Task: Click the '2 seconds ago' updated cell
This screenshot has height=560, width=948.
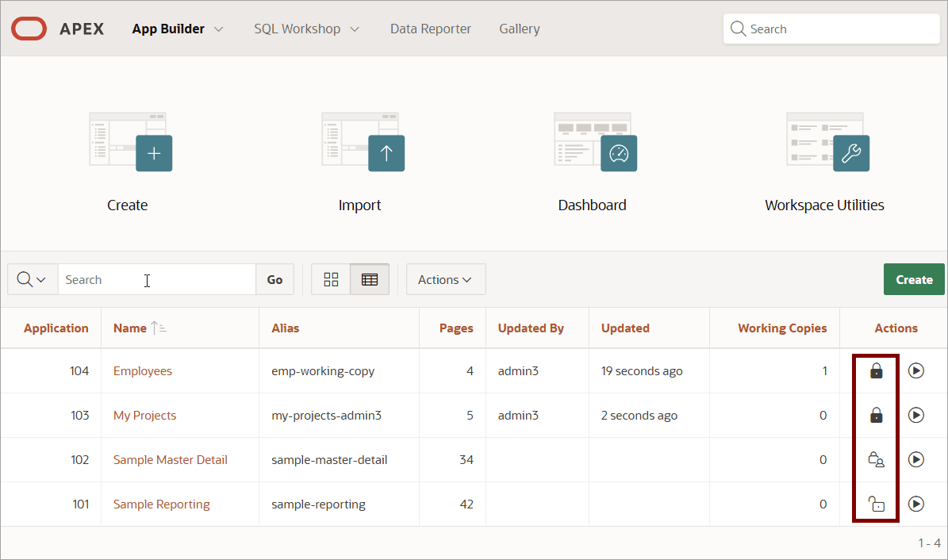Action: (x=639, y=416)
